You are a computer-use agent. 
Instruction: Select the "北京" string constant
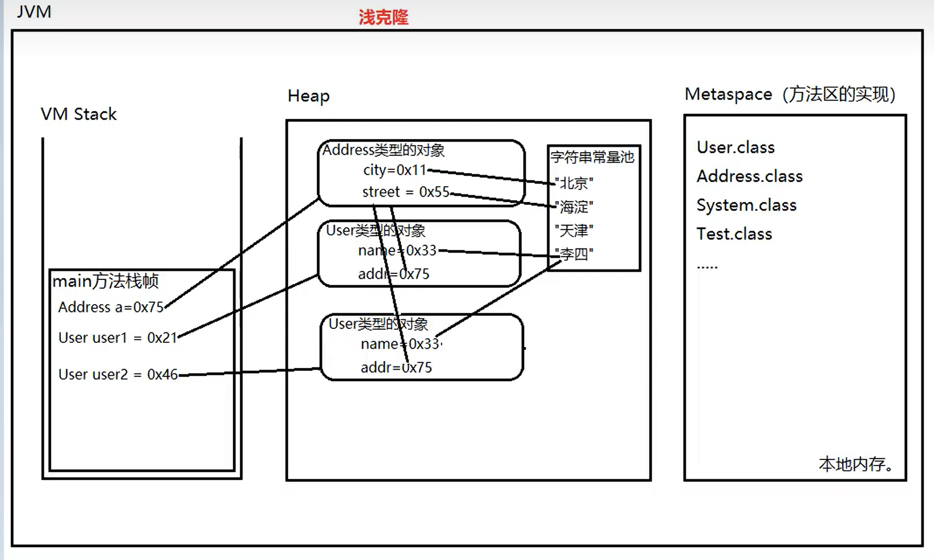click(574, 183)
